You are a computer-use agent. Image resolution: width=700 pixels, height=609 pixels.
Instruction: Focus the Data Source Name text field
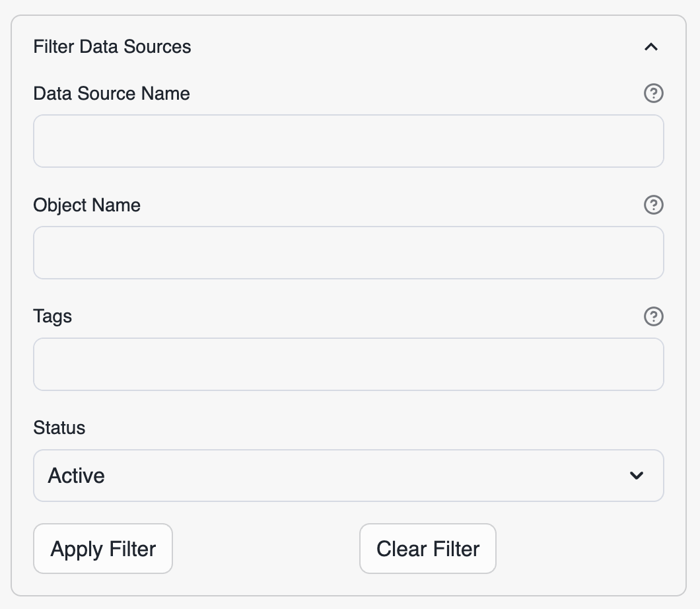click(x=348, y=141)
